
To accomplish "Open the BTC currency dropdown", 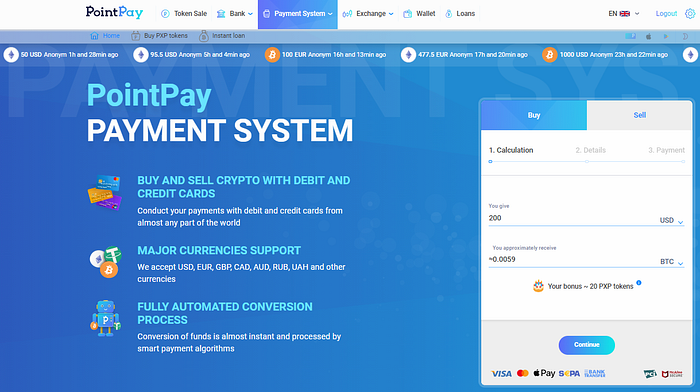I will [671, 262].
